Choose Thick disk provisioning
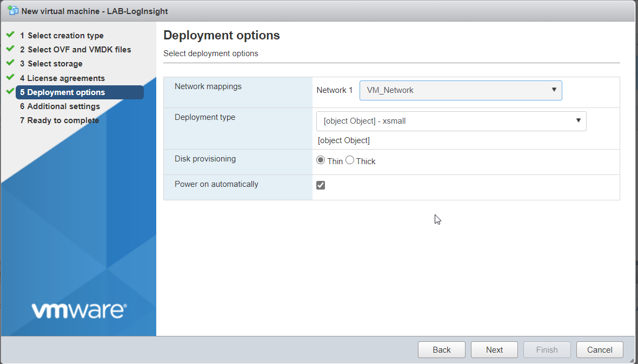The image size is (638, 364). 350,160
